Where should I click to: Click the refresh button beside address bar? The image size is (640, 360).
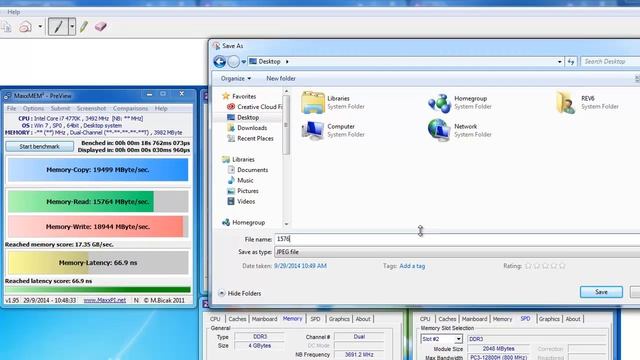[x=571, y=62]
